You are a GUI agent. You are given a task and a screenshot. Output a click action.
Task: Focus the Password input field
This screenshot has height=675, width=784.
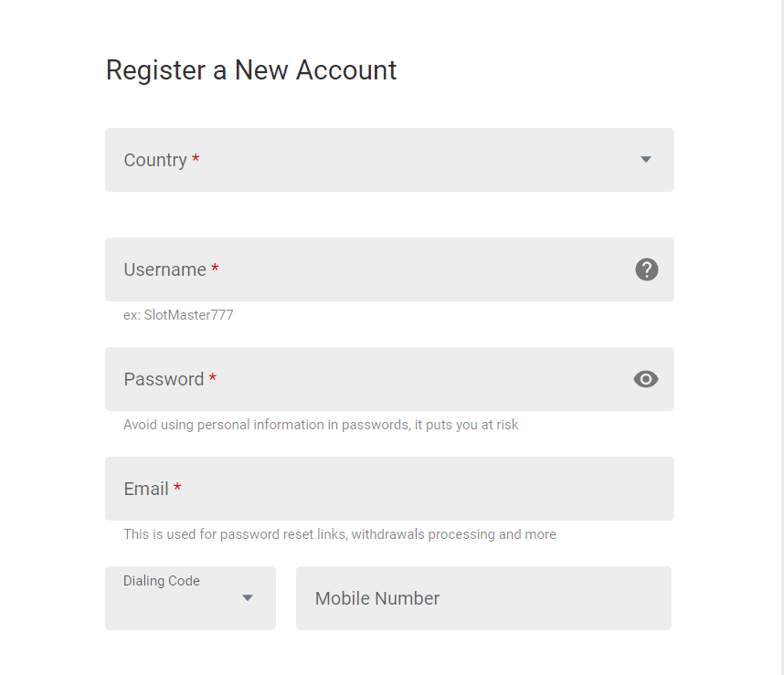[x=389, y=379]
